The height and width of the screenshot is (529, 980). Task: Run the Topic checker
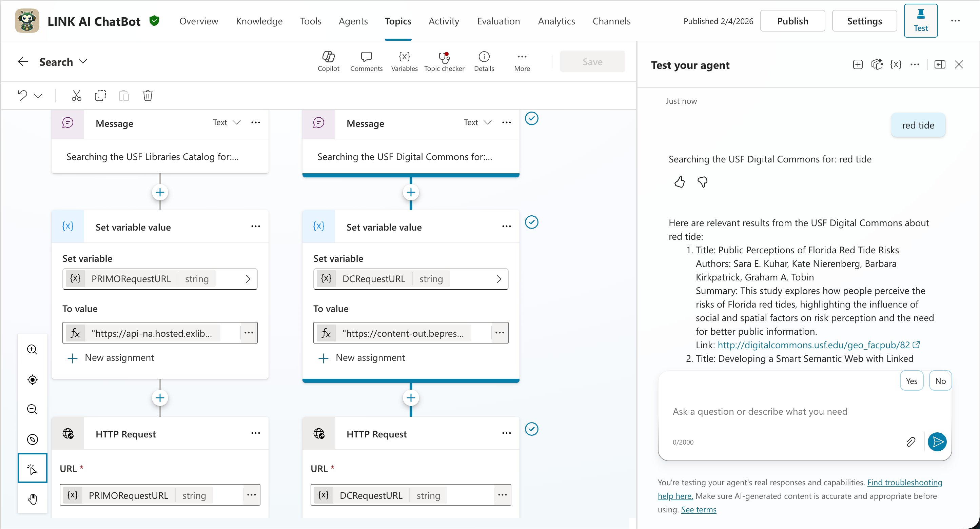pyautogui.click(x=444, y=61)
